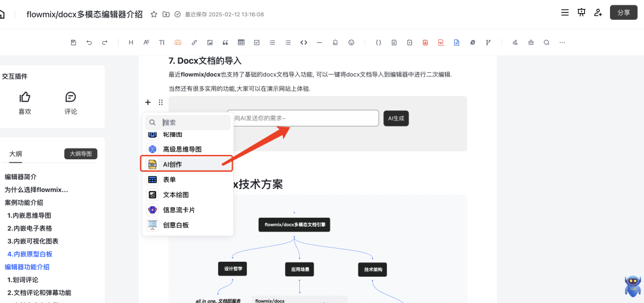Viewport: 644px width, 303px height.
Task: Click the font size TI icon
Action: tap(162, 42)
